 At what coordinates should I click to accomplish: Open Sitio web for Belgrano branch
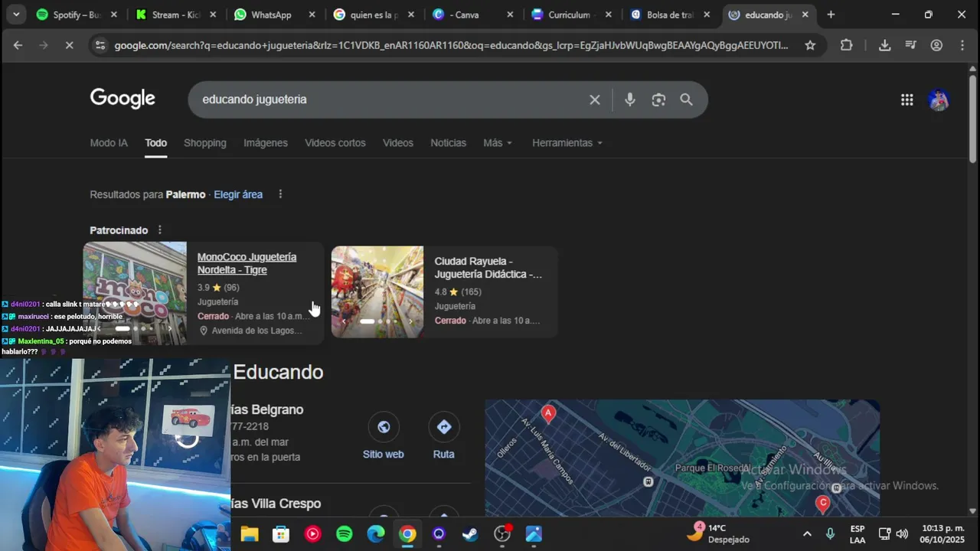pos(383,436)
